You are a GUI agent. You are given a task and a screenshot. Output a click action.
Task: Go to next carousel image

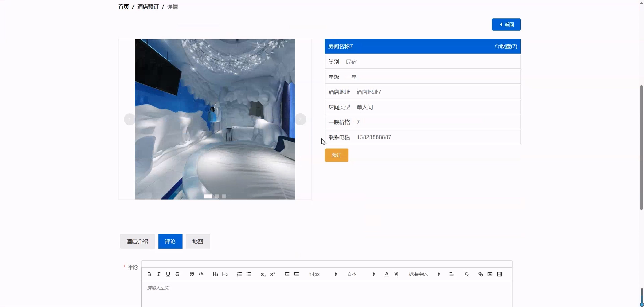click(300, 119)
